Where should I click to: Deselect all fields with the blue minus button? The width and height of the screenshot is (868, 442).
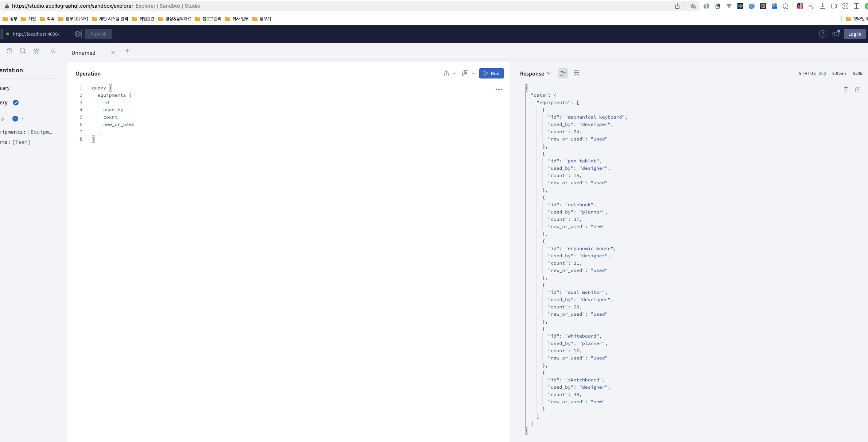[15, 119]
